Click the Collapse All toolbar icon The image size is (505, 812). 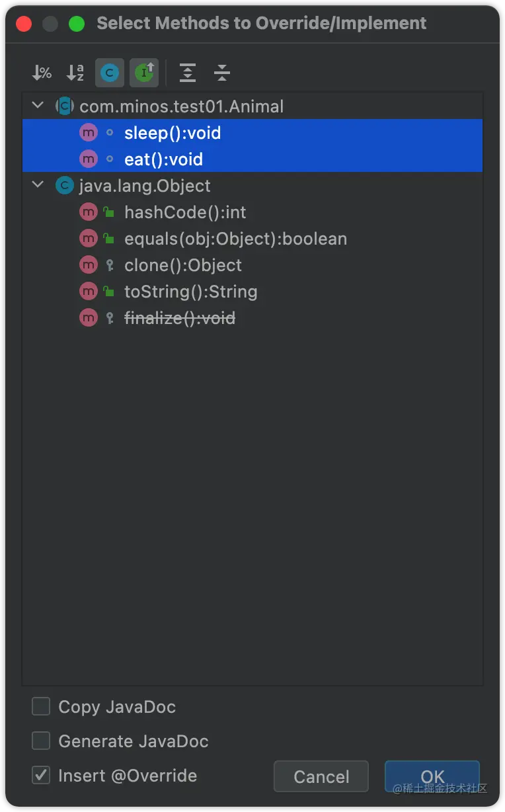click(222, 73)
